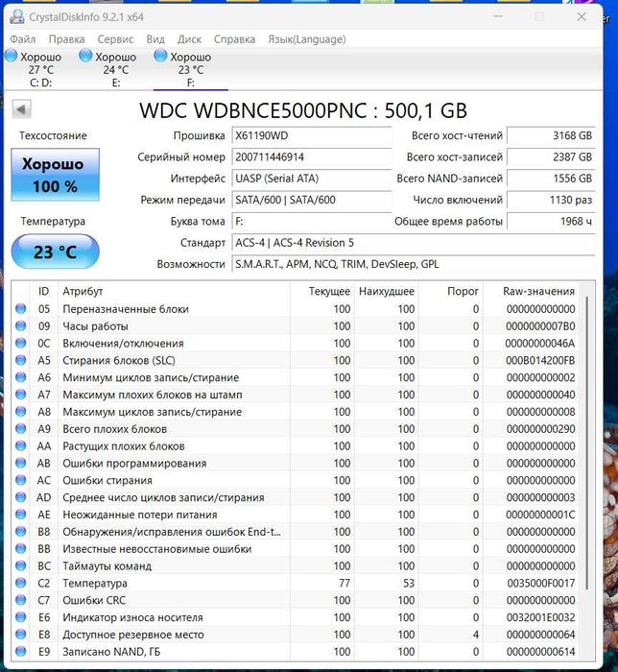This screenshot has height=672, width=618.
Task: Click status icon for E8 Доступное резервное место
Action: pos(20,635)
